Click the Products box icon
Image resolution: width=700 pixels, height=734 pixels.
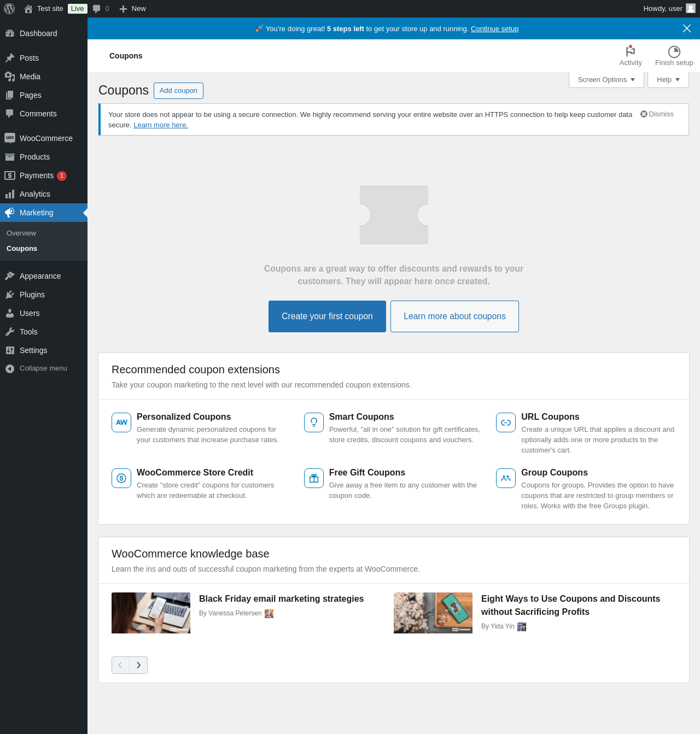10,157
